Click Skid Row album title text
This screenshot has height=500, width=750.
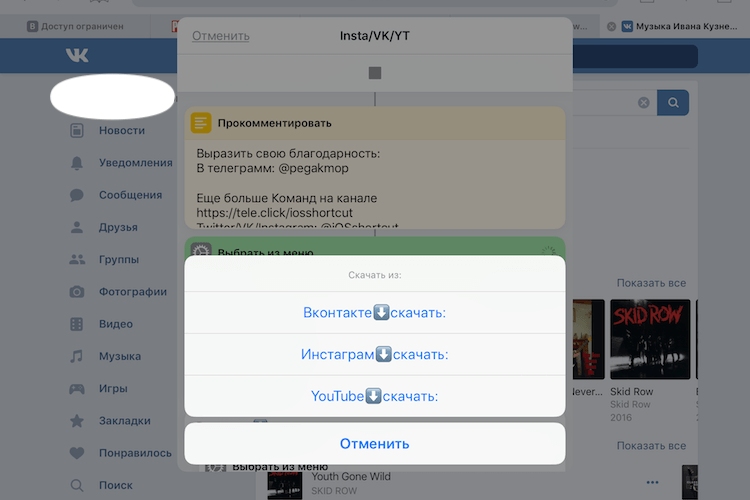point(631,391)
